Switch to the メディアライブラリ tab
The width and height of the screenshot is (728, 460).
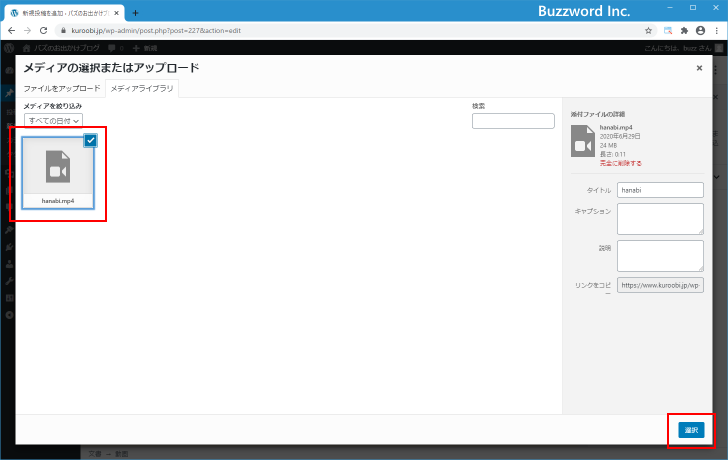[x=141, y=89]
